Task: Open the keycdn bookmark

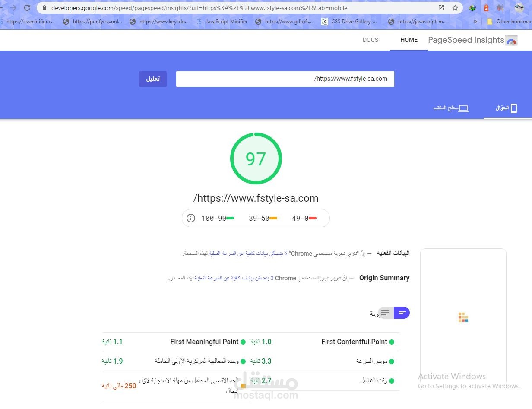Action: 159,22
